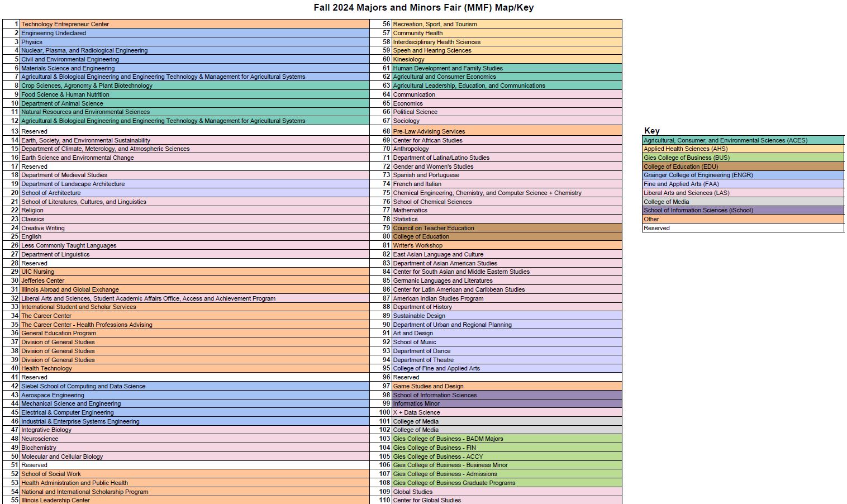Image resolution: width=847 pixels, height=504 pixels.
Task: Select 'Department of Animal Science' row
Action: (194, 103)
